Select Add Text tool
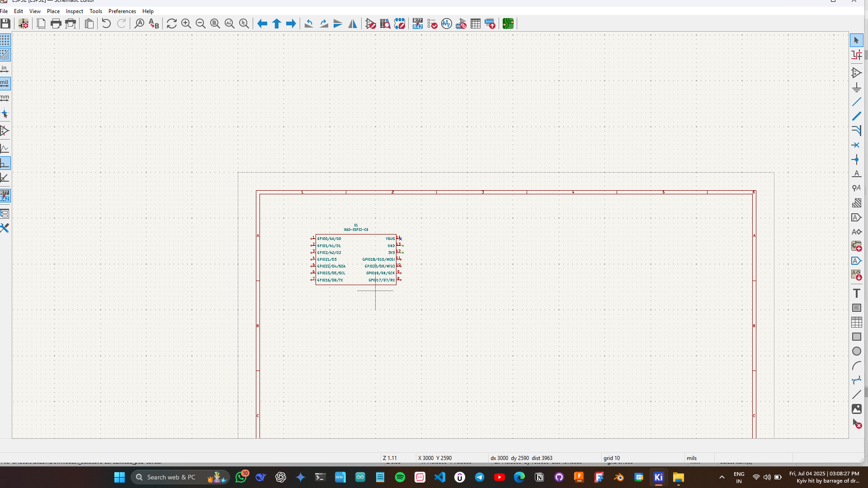Screen dimensions: 868x488 point(856,293)
